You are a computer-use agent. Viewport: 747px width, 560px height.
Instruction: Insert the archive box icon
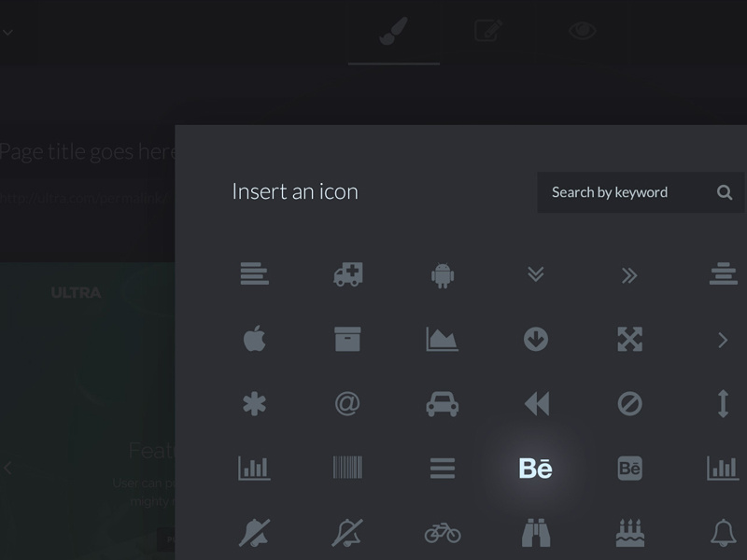coord(347,340)
